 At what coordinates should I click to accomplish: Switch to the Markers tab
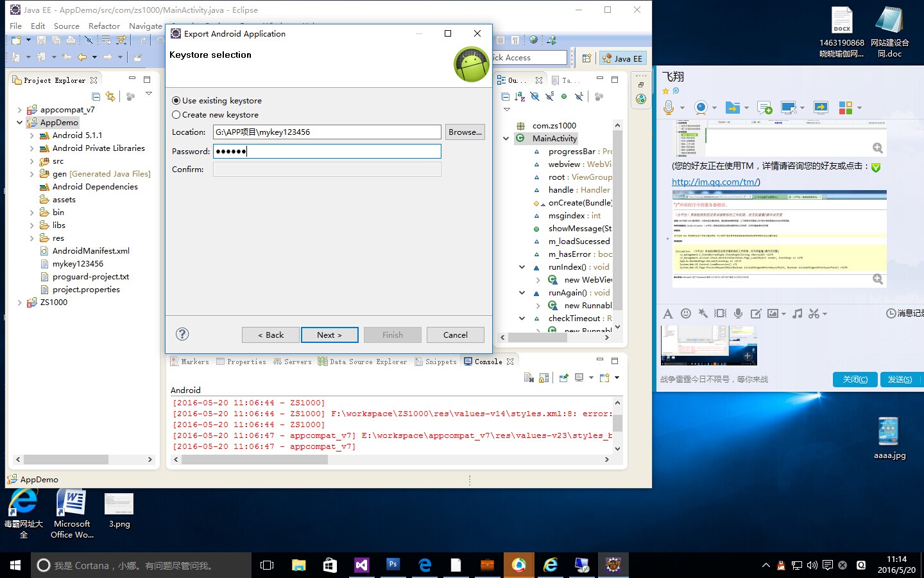(190, 362)
